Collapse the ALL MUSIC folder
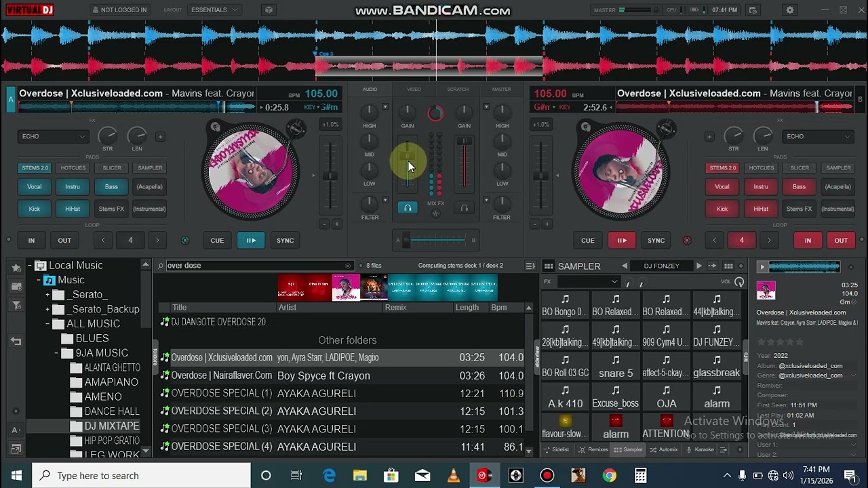This screenshot has width=868, height=488. [47, 324]
